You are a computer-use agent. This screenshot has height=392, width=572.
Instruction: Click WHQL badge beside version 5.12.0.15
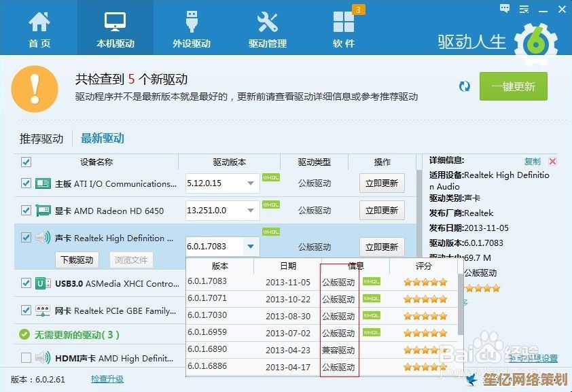pos(271,177)
